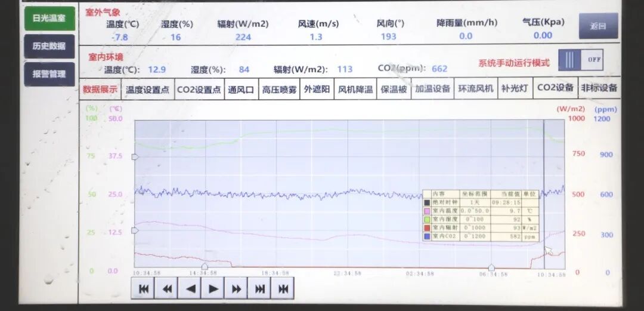Viewport: 644px width, 311px height.
Task: Select the CO2设置点 tab
Action: [199, 90]
